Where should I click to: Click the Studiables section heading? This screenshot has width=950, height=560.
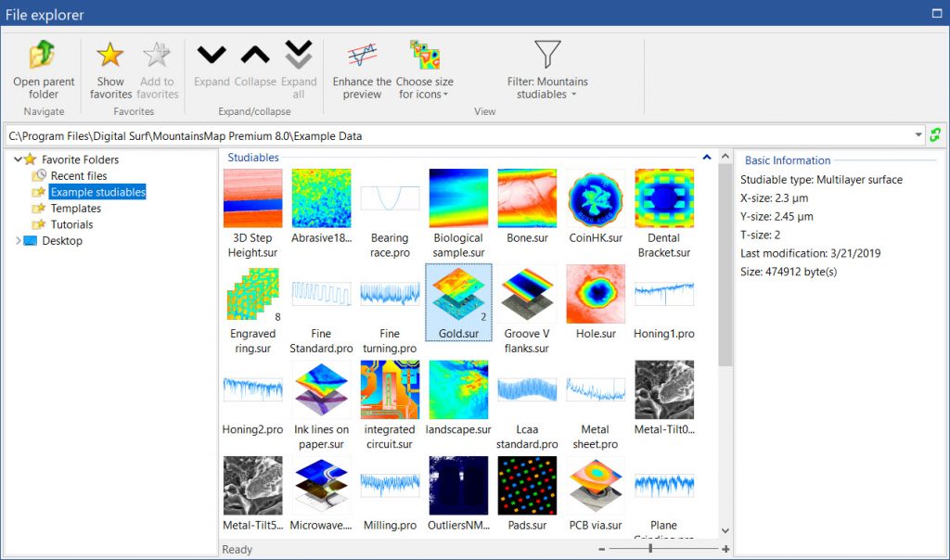[x=253, y=158]
